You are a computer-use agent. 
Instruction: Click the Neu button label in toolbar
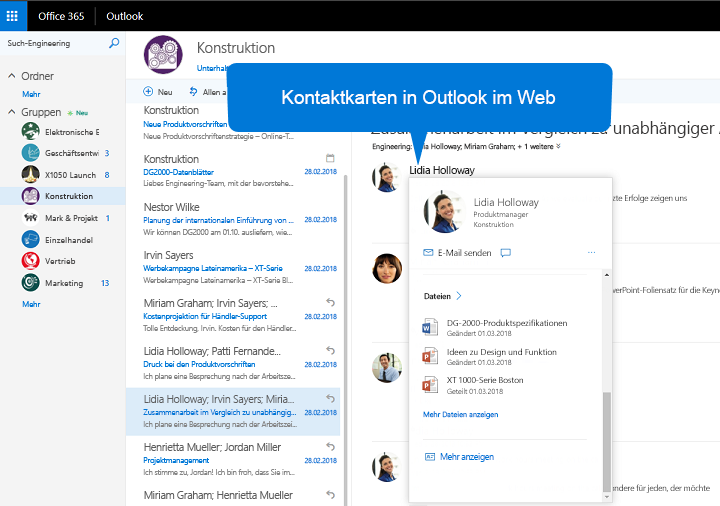point(165,92)
